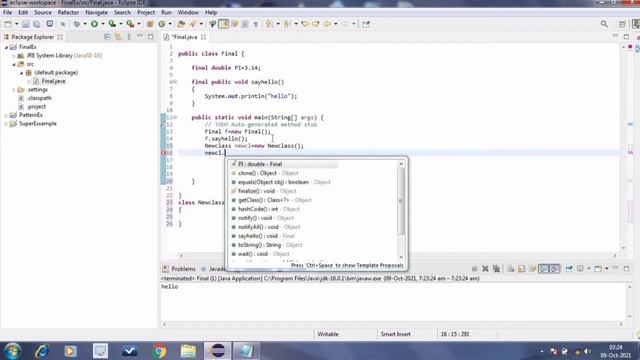640x360 pixels.
Task: Click the error marker on line 16
Action: pyautogui.click(x=164, y=153)
